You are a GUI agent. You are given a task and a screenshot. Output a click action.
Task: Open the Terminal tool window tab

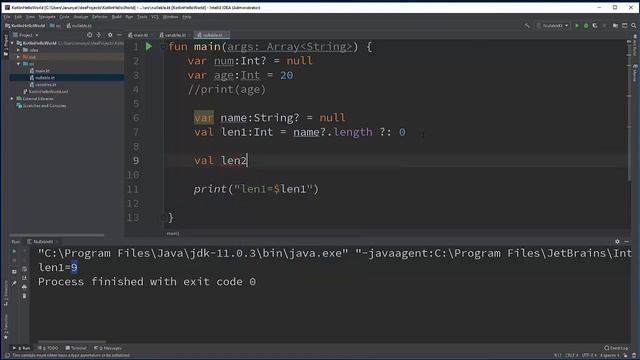tap(76, 348)
